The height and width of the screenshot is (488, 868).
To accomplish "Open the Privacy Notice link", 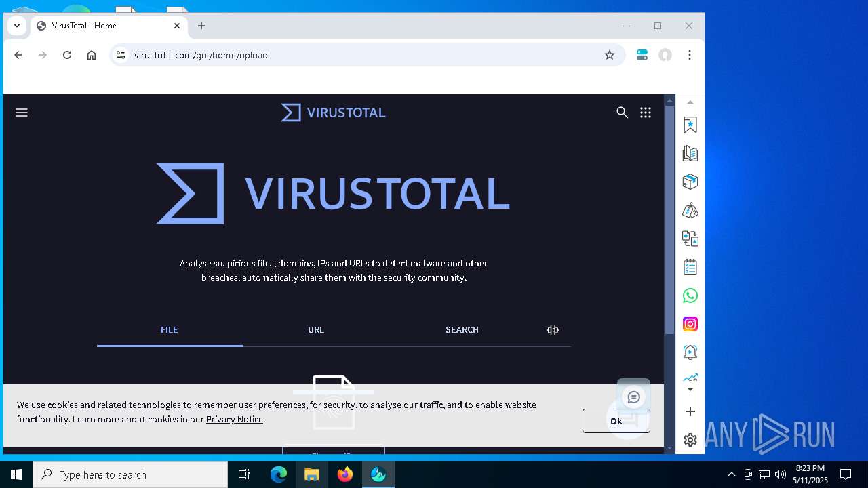I will click(x=235, y=419).
